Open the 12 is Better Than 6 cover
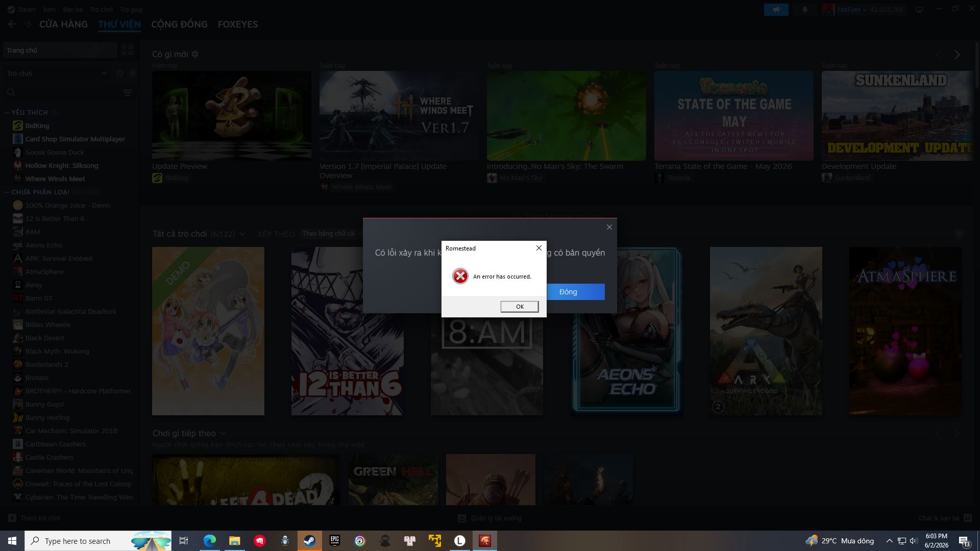980x551 pixels. (x=348, y=331)
